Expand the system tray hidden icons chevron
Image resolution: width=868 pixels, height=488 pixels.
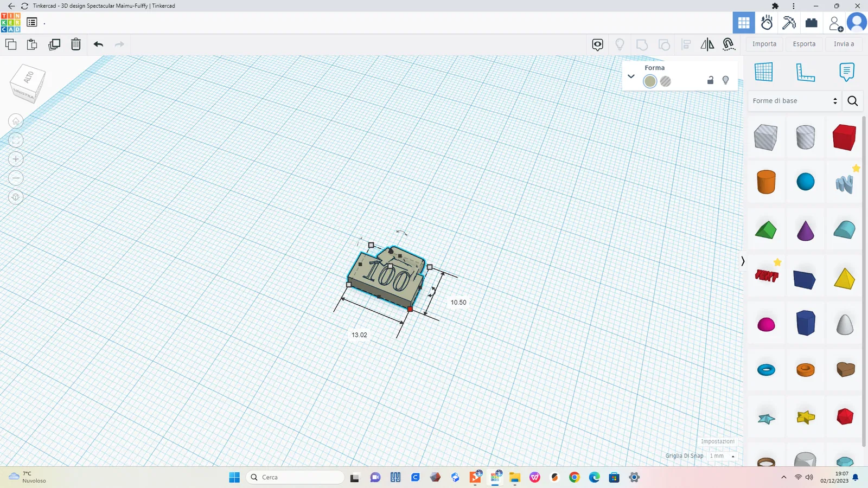coord(783,477)
